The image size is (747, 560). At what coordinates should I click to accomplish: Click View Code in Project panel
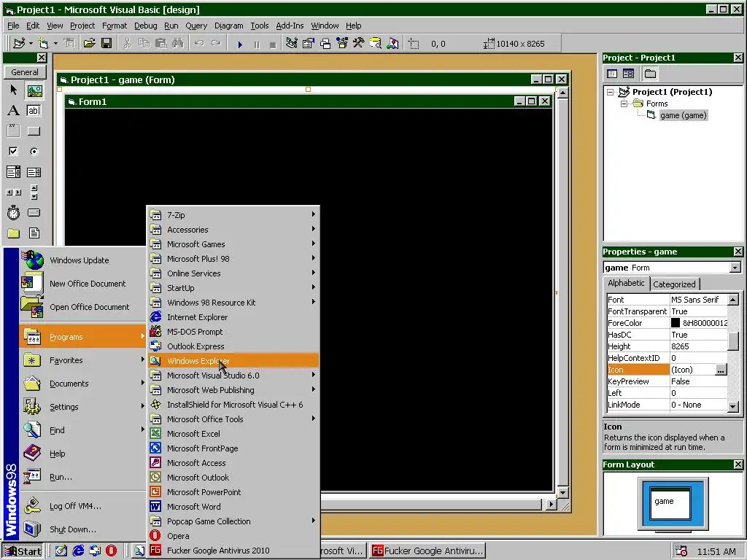tap(612, 74)
